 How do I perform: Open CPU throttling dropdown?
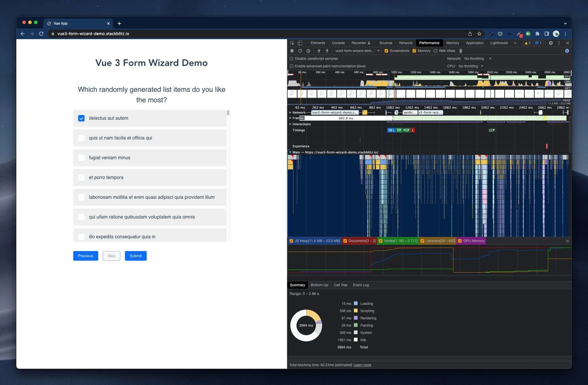coord(471,66)
